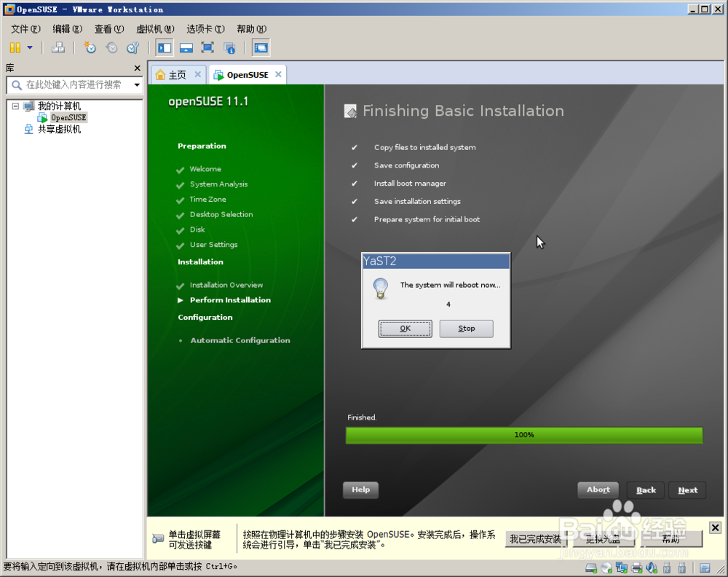
Task: Switch to the 主页 home tab
Action: (177, 75)
